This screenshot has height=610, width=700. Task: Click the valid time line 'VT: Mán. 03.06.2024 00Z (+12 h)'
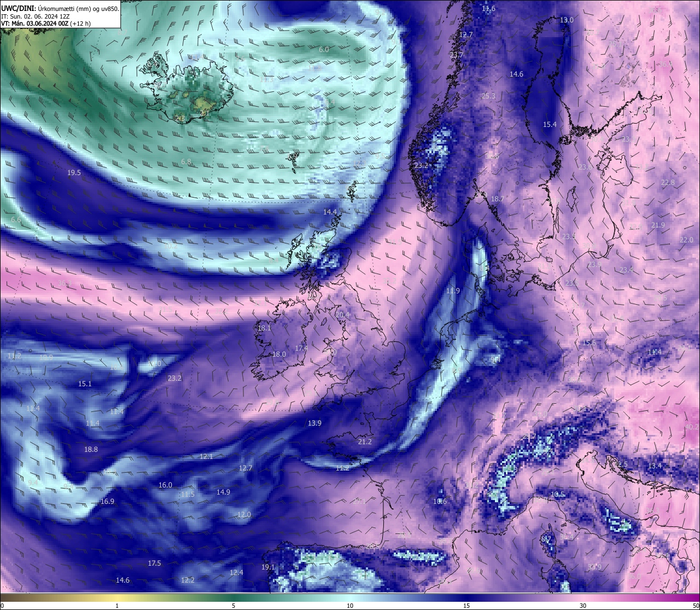point(46,24)
